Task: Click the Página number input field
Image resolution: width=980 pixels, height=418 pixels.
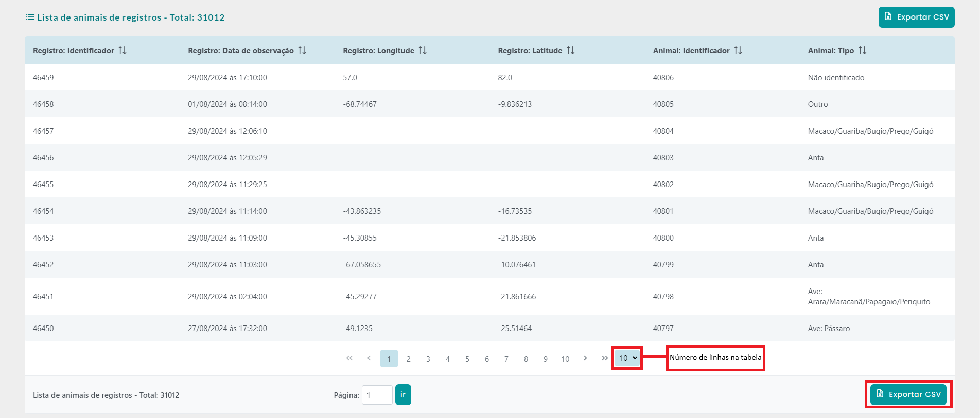Action: coord(377,395)
